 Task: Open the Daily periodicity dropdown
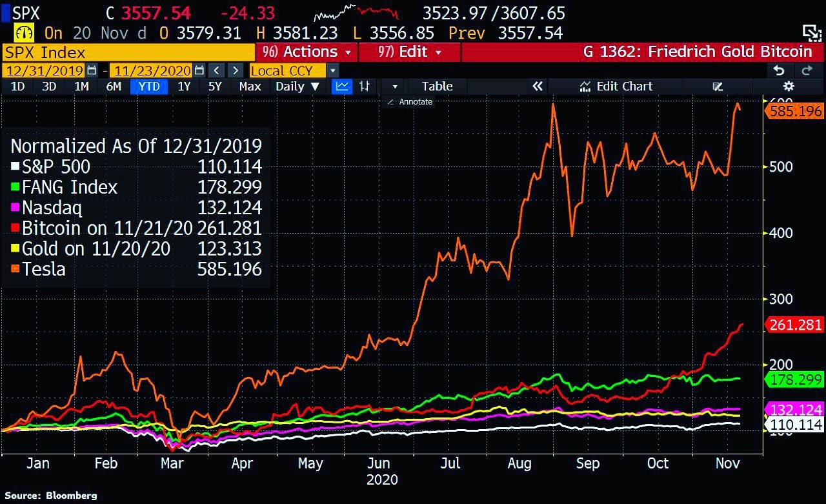click(297, 86)
